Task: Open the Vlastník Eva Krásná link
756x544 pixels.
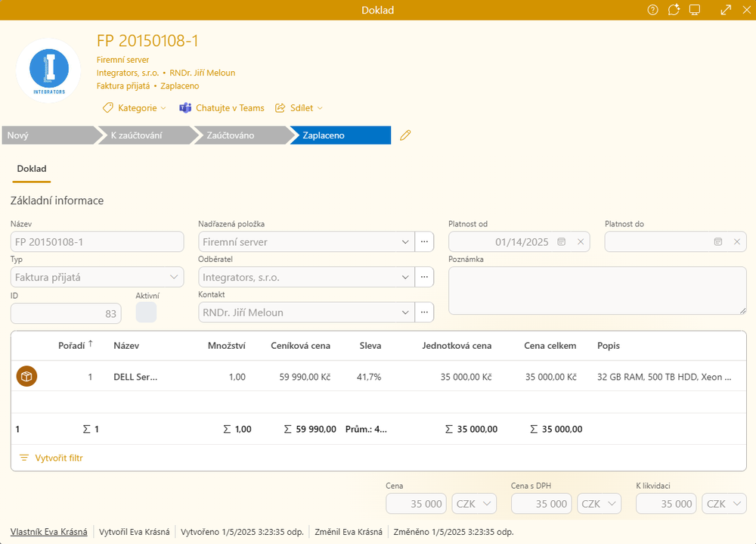Action: (48, 532)
